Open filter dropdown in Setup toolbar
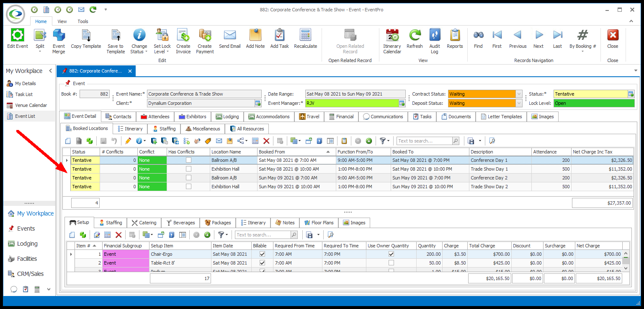Screen dimensions: 644x309 pos(227,235)
